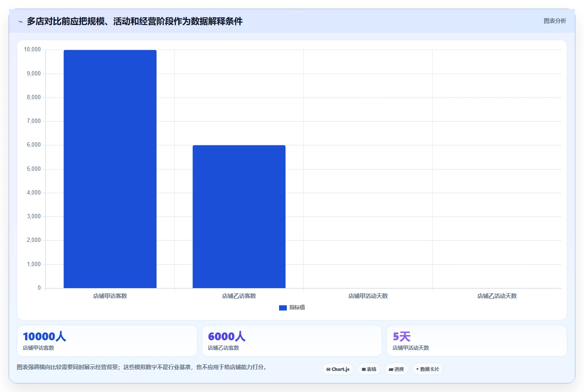584x392 pixels.
Task: Click the 店铺甲访客数 axis label
Action: pyautogui.click(x=110, y=296)
